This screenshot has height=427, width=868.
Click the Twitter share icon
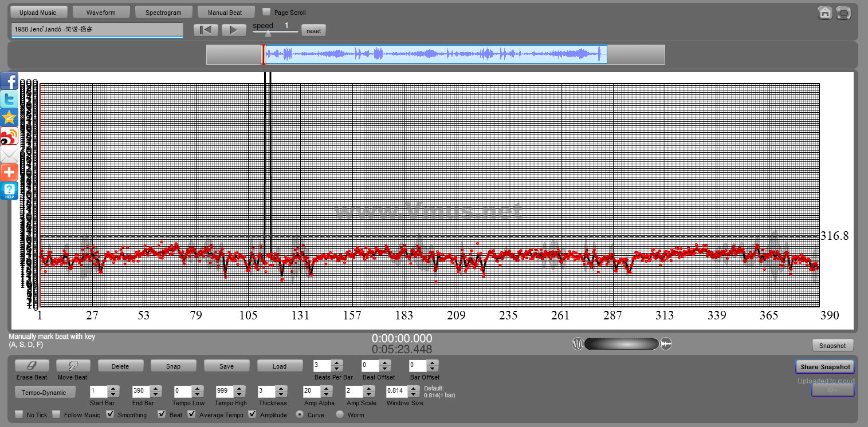9,99
